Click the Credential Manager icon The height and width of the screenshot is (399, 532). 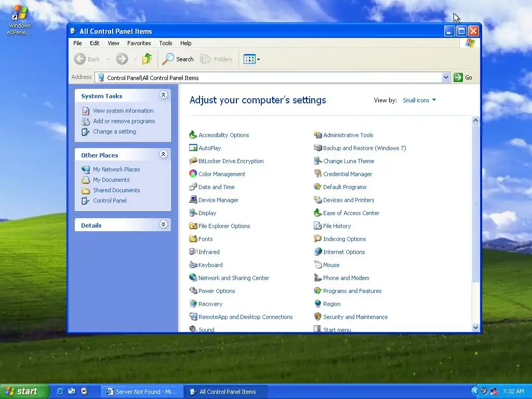pos(317,174)
